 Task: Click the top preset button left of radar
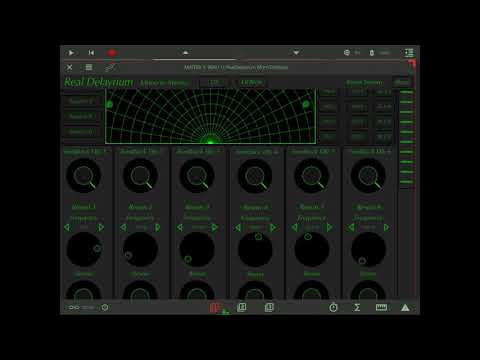(81, 101)
